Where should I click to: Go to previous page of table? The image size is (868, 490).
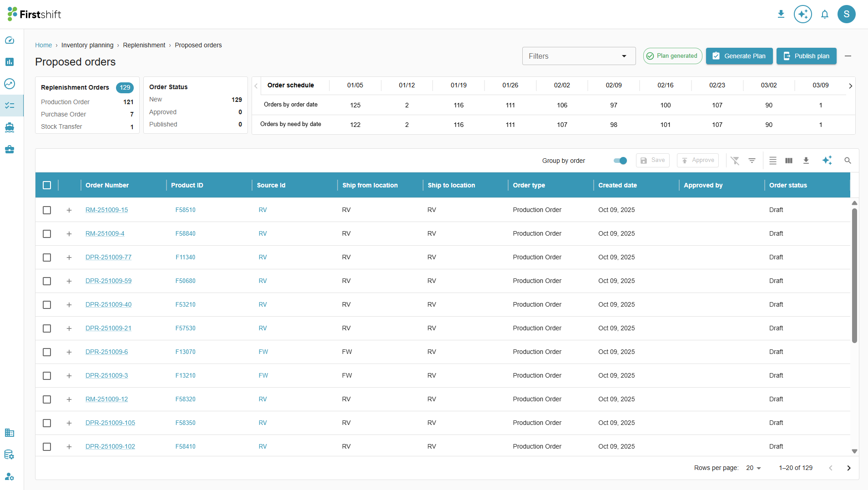(831, 468)
